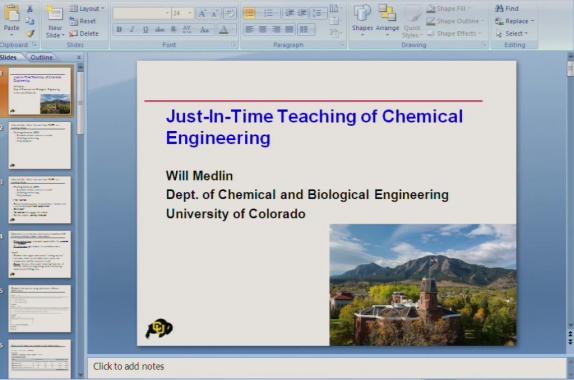Toggle Italic formatting
Screen dimensions: 574x380
pos(132,29)
